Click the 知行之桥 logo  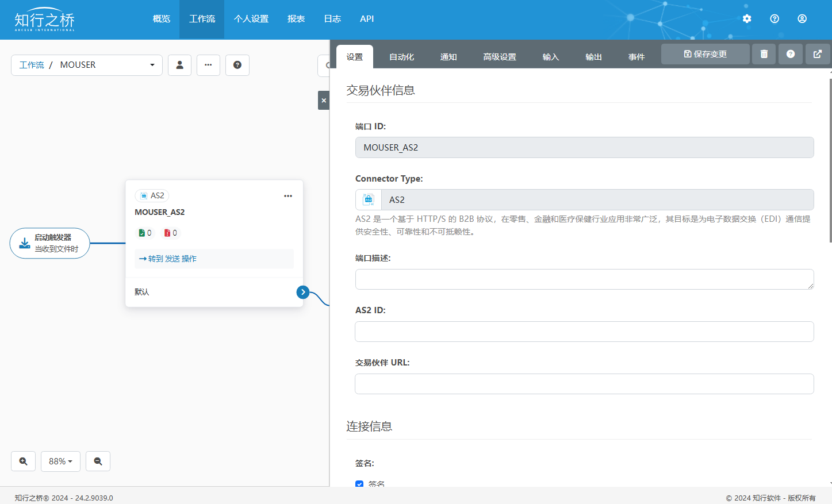tap(44, 20)
